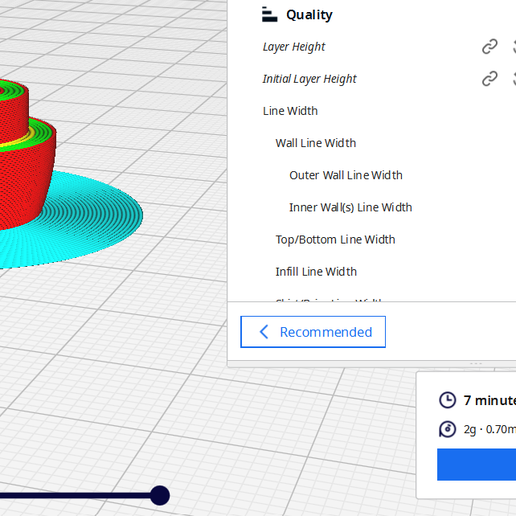Screen dimensions: 516x516
Task: Collapse the Quality settings section header
Action: point(388,15)
